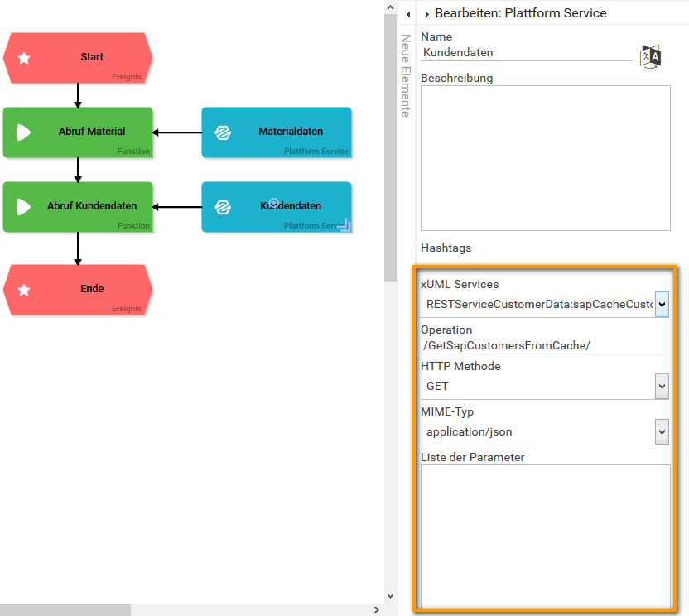Open the translation dialog next to Name field
Viewport: 689px width, 616px height.
650,55
